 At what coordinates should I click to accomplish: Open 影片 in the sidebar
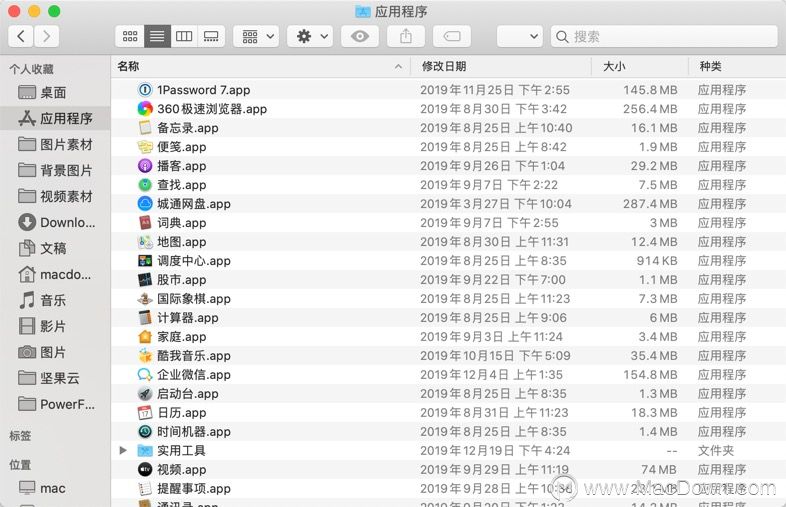(x=55, y=326)
